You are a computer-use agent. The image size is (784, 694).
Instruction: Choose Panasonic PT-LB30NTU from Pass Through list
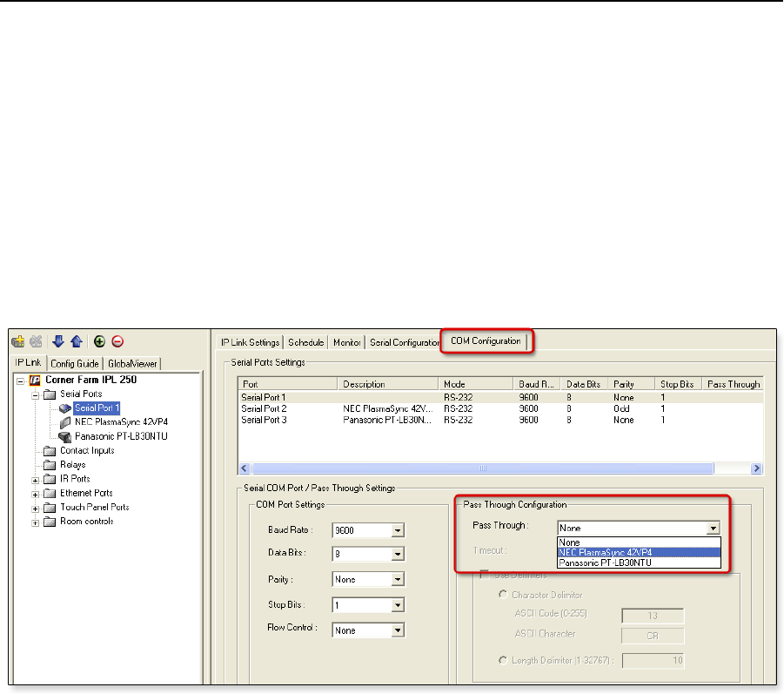605,563
